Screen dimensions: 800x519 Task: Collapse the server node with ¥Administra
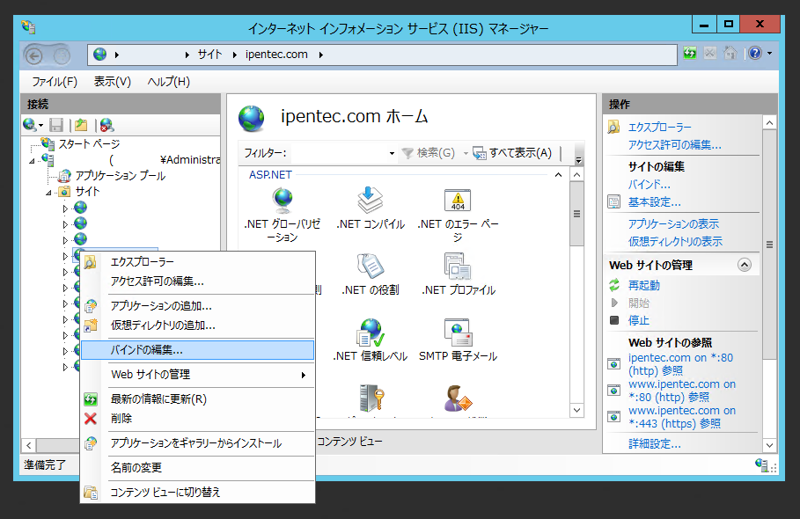click(x=32, y=161)
